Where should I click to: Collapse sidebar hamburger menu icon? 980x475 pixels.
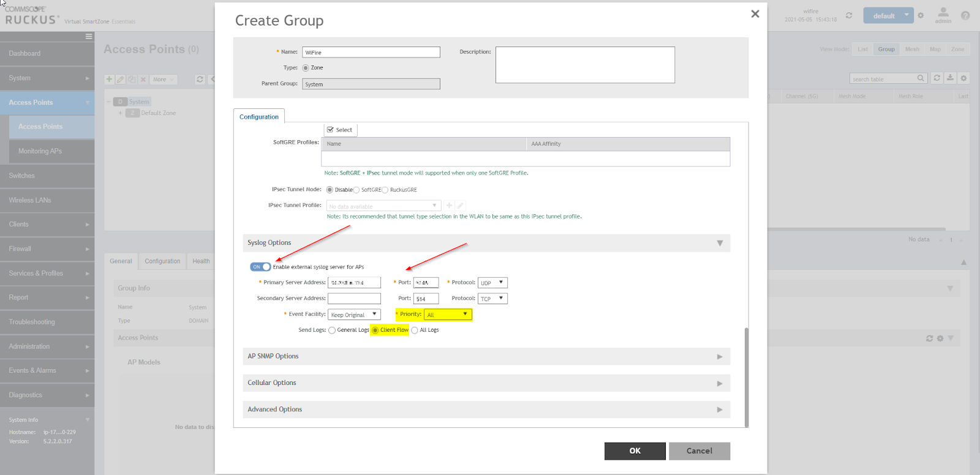89,36
